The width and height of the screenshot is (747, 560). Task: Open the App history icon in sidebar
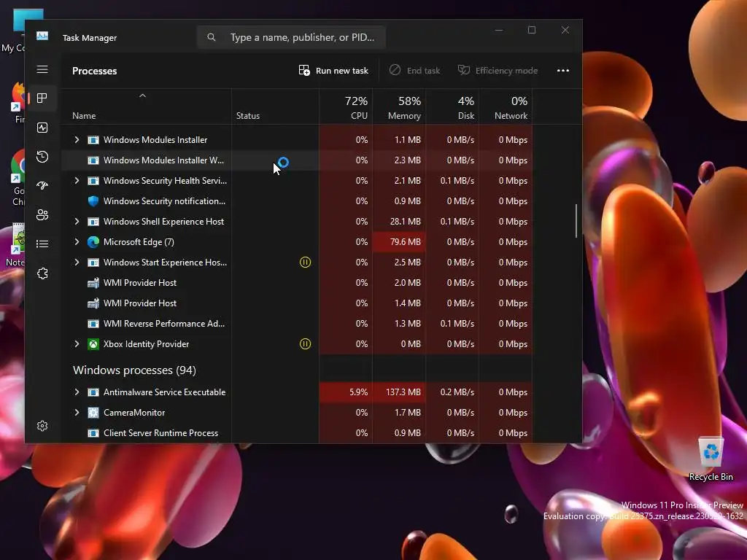42,157
